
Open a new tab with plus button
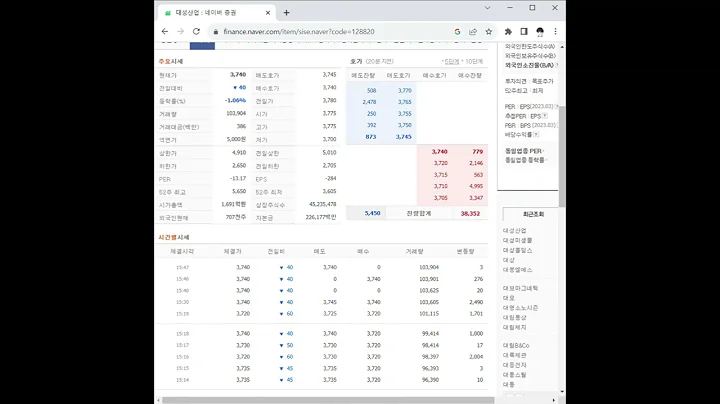[x=287, y=13]
